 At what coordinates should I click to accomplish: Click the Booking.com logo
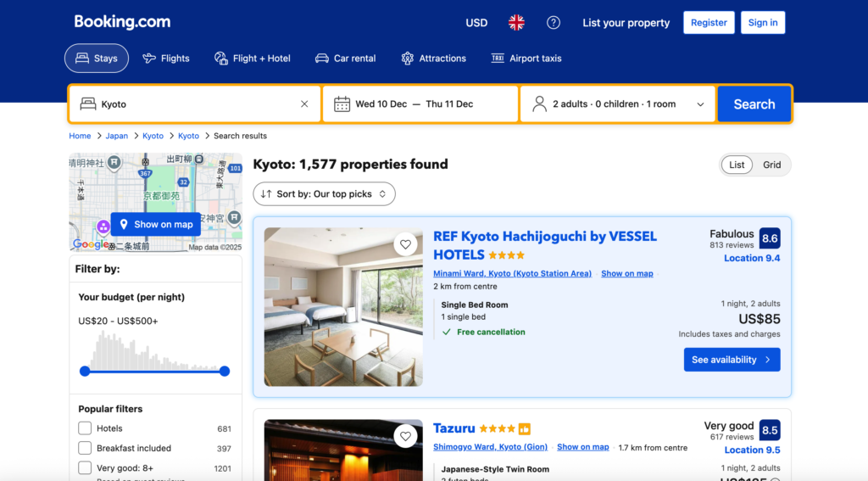122,22
